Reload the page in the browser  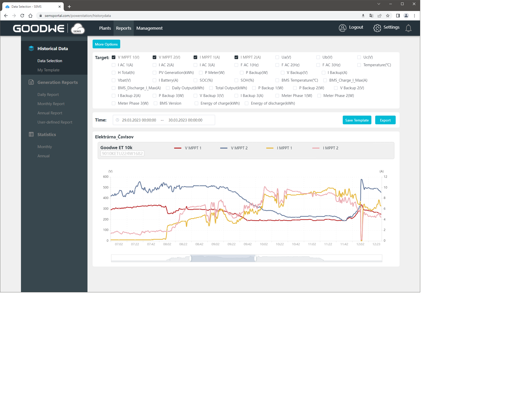point(22,16)
